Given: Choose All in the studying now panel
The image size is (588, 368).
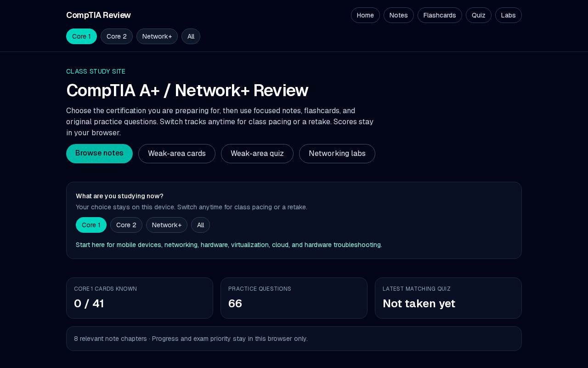Looking at the screenshot, I should pyautogui.click(x=200, y=225).
